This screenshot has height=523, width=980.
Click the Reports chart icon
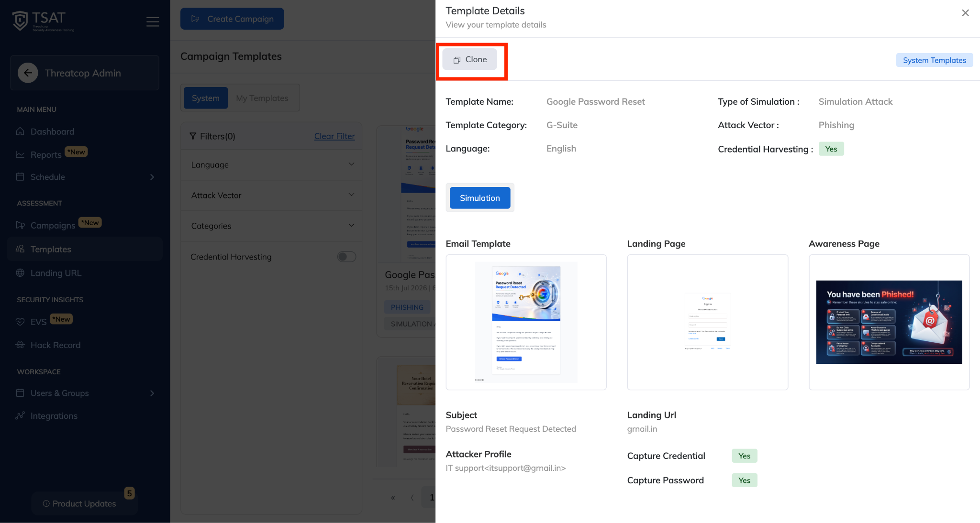point(20,154)
